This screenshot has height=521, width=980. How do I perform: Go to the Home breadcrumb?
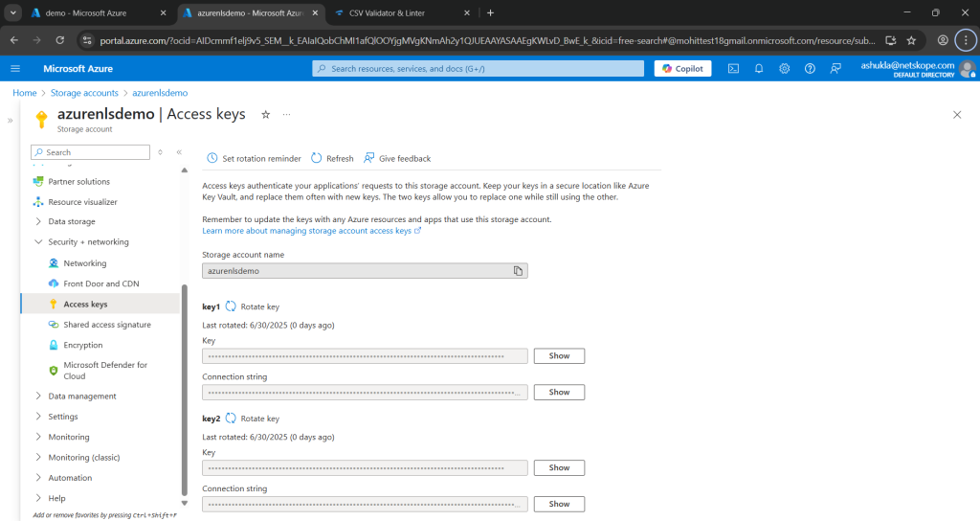tap(24, 93)
